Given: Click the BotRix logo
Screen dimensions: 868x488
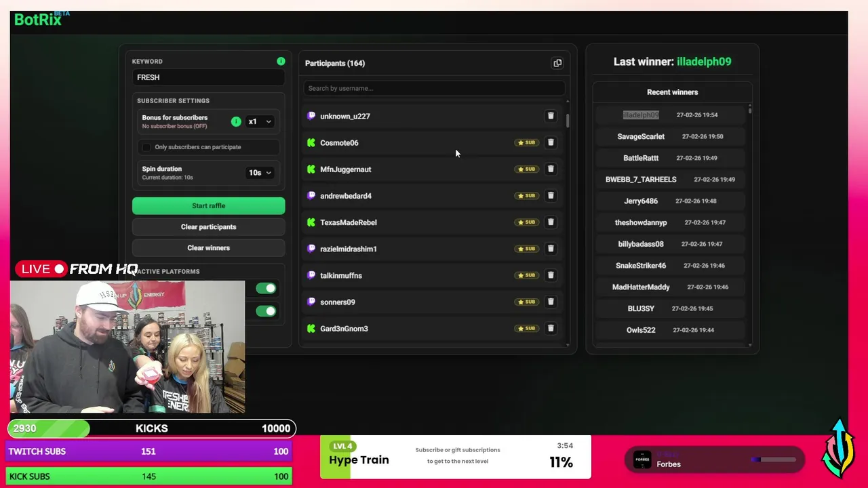Looking at the screenshot, I should [x=41, y=18].
